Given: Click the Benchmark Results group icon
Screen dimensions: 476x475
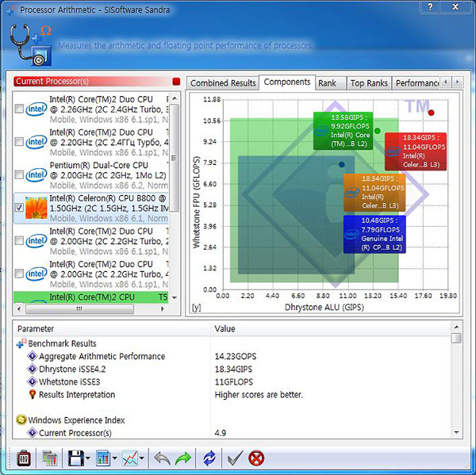Looking at the screenshot, I should tap(21, 343).
